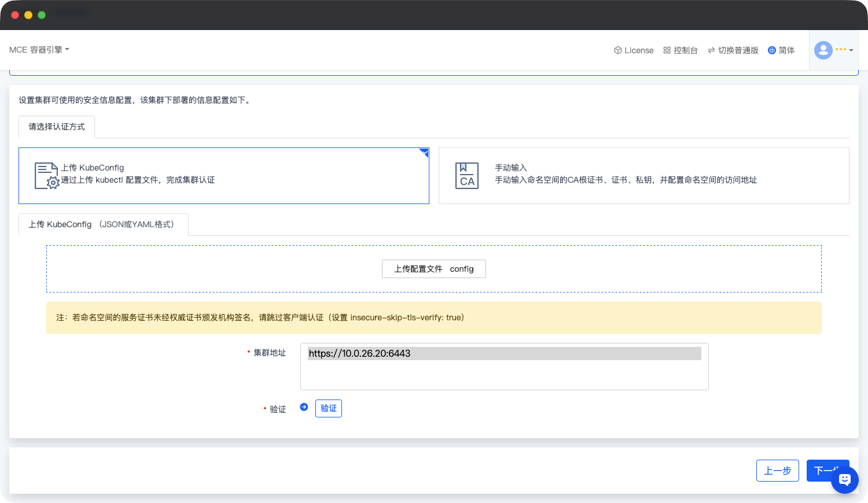Screen dimensions: 868x503
Task: Click the 上传配置文件 config button
Action: [433, 269]
